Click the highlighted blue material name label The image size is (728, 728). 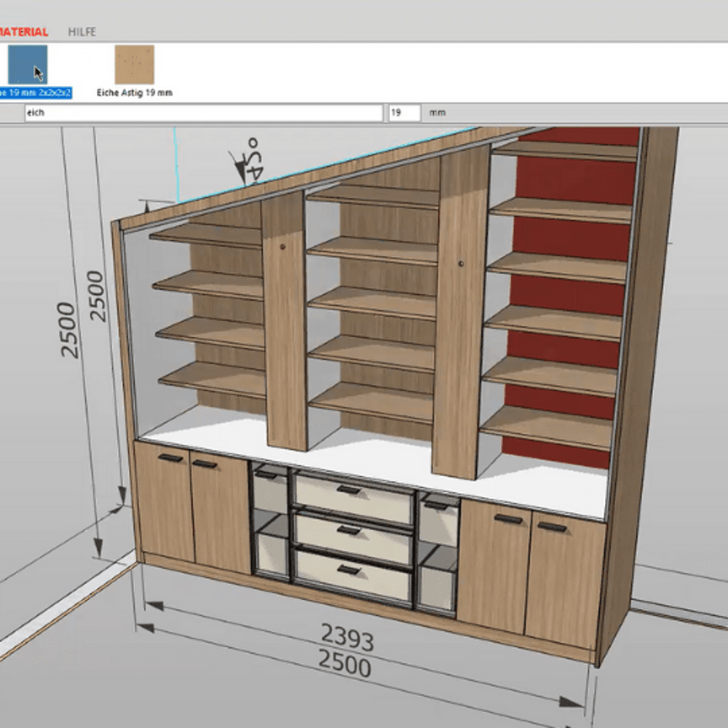tap(35, 93)
